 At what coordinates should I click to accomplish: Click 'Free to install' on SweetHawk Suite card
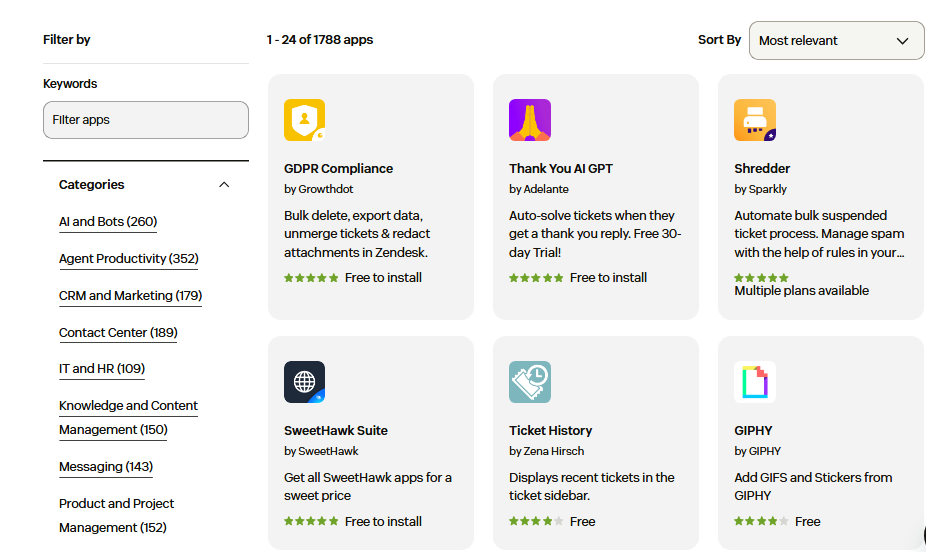coord(383,522)
